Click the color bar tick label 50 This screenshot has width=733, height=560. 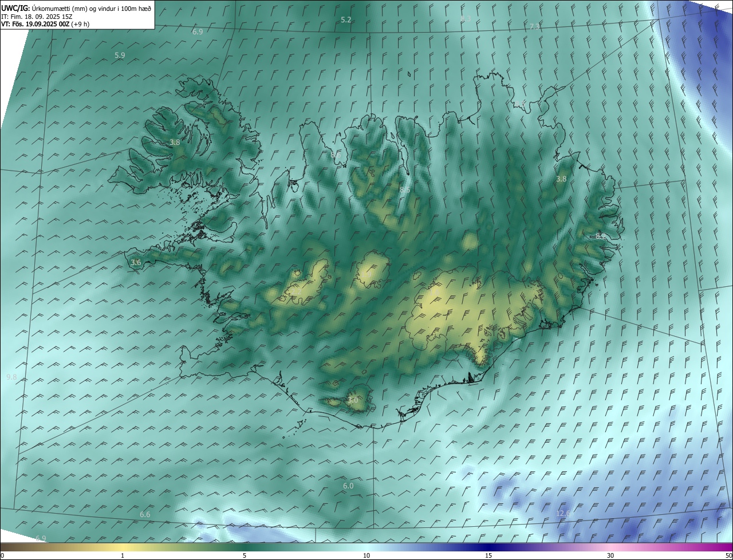tap(728, 555)
